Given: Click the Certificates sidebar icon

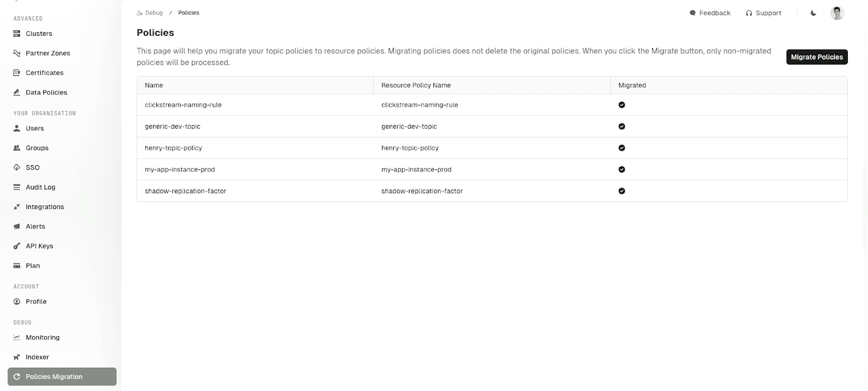Looking at the screenshot, I should (17, 73).
